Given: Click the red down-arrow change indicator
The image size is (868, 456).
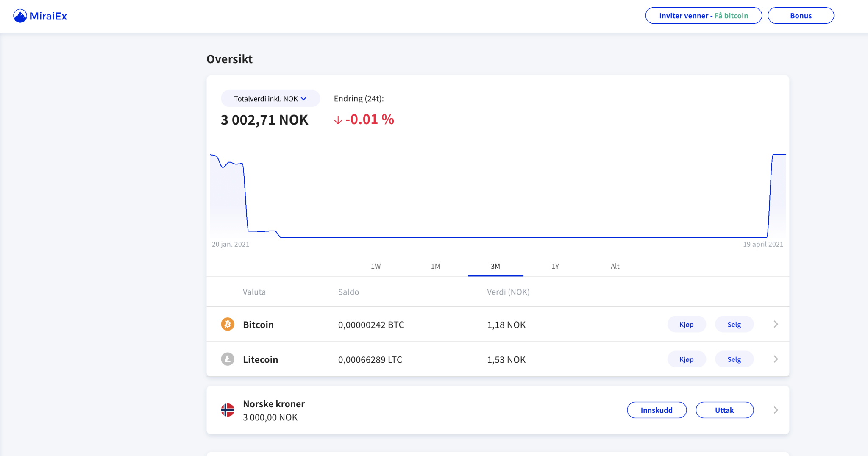Looking at the screenshot, I should (338, 120).
